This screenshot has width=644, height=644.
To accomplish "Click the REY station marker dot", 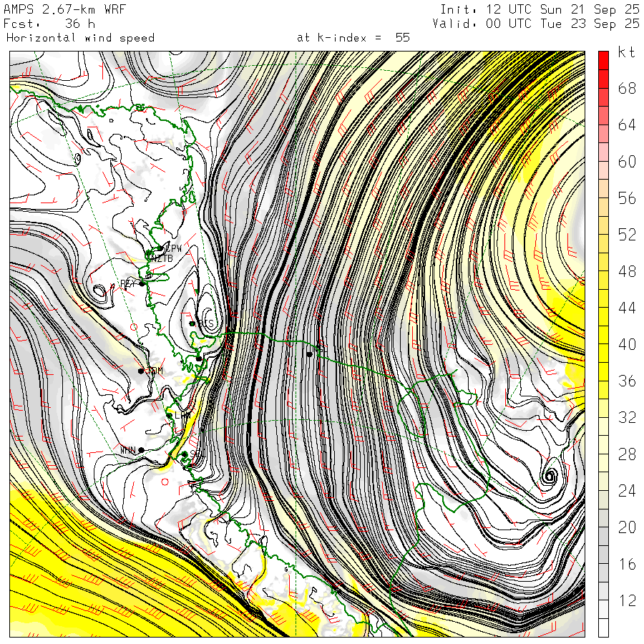I will pyautogui.click(x=142, y=283).
